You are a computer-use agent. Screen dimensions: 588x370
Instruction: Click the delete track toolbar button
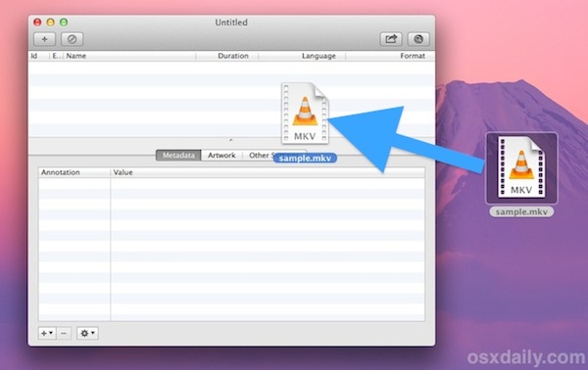72,39
